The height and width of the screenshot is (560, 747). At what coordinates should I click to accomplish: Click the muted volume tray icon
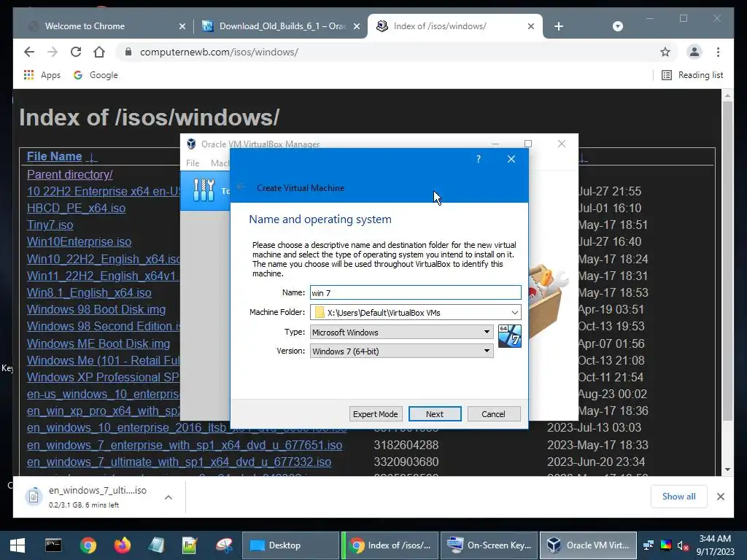(683, 545)
